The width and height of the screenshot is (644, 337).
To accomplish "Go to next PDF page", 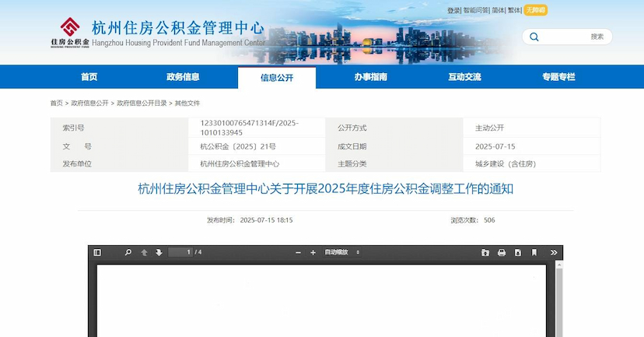I will [x=159, y=252].
